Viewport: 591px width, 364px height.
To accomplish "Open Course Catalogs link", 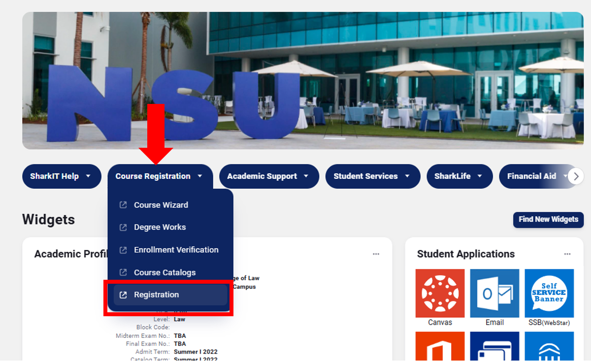I will pyautogui.click(x=165, y=272).
